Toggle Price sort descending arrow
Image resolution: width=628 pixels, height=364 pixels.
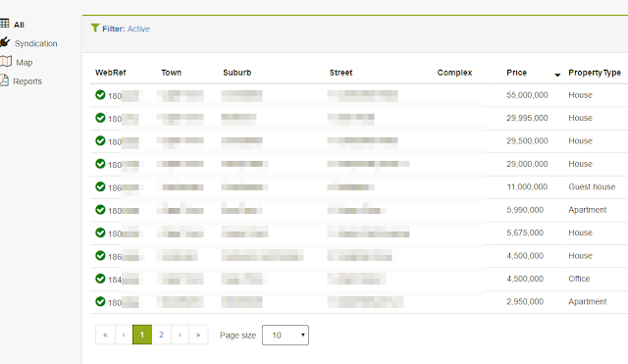point(557,75)
